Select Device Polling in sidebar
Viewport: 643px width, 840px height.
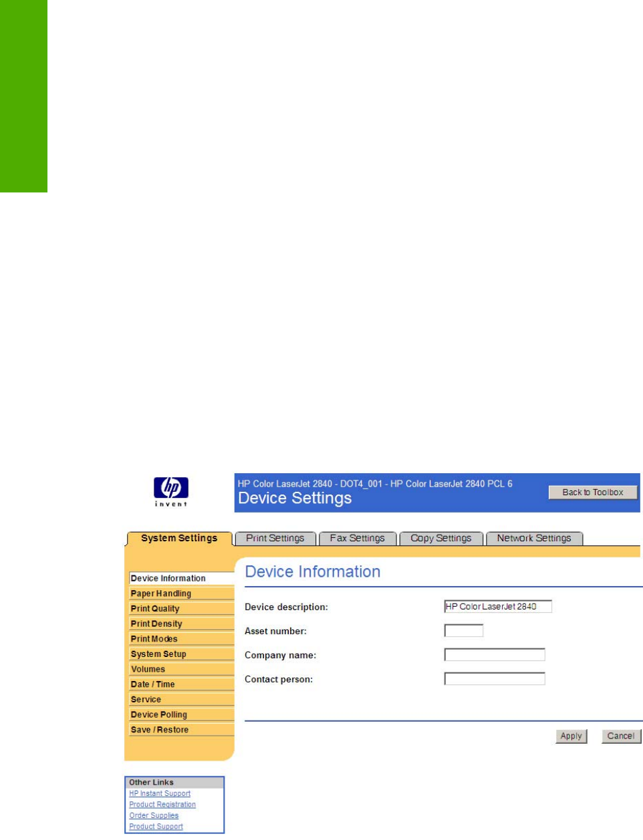181,715
